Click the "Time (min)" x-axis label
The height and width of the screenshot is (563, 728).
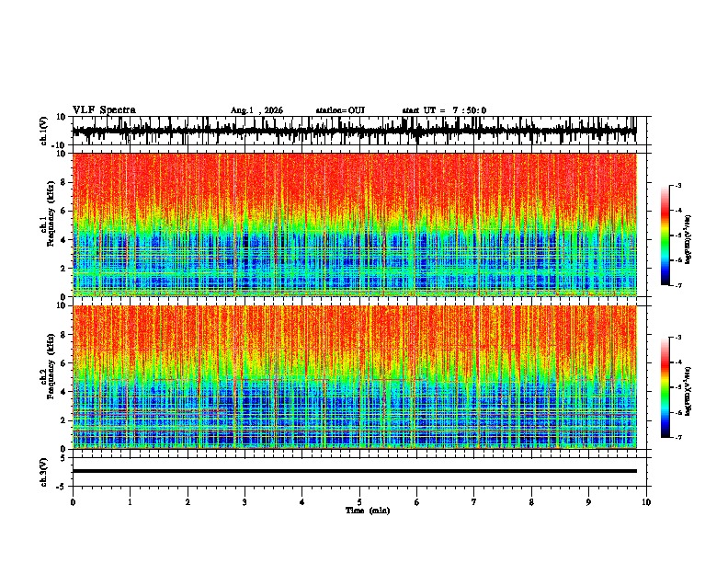click(368, 511)
